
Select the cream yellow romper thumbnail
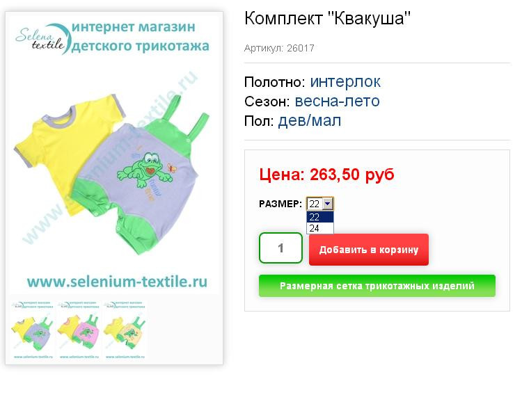point(125,330)
